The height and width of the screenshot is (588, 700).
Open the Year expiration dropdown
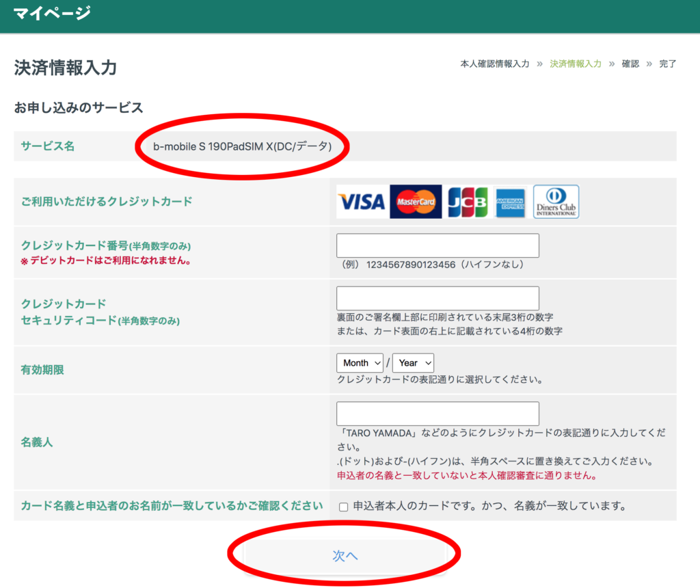pyautogui.click(x=416, y=363)
